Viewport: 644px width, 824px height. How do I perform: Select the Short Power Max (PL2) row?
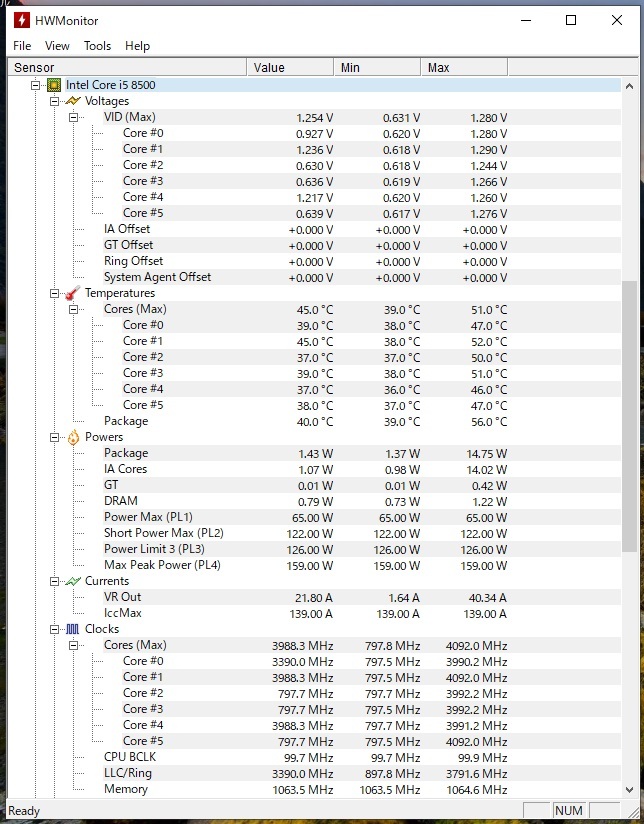(x=163, y=533)
